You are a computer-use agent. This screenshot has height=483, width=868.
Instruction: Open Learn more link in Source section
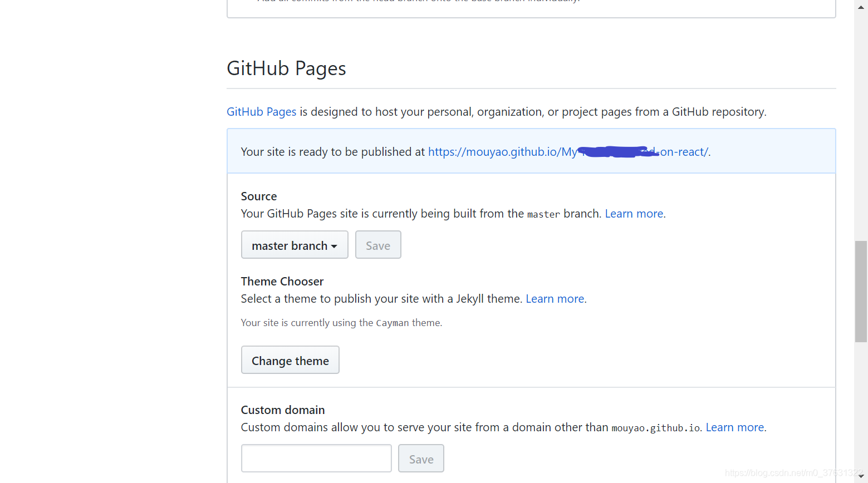pyautogui.click(x=634, y=214)
